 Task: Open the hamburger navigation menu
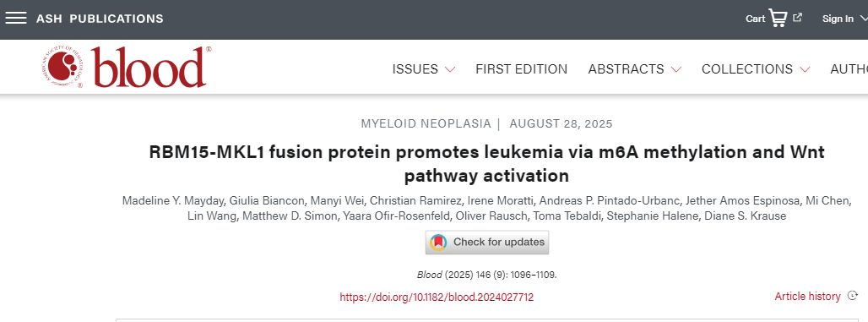point(16,19)
